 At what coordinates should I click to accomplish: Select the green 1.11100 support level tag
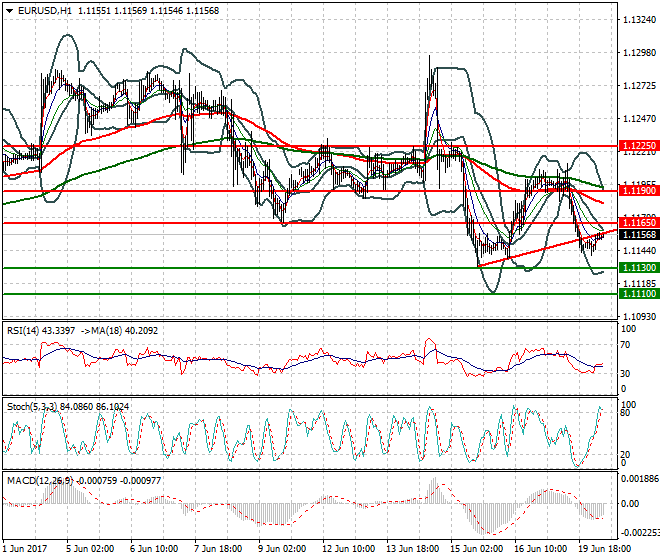(x=638, y=293)
